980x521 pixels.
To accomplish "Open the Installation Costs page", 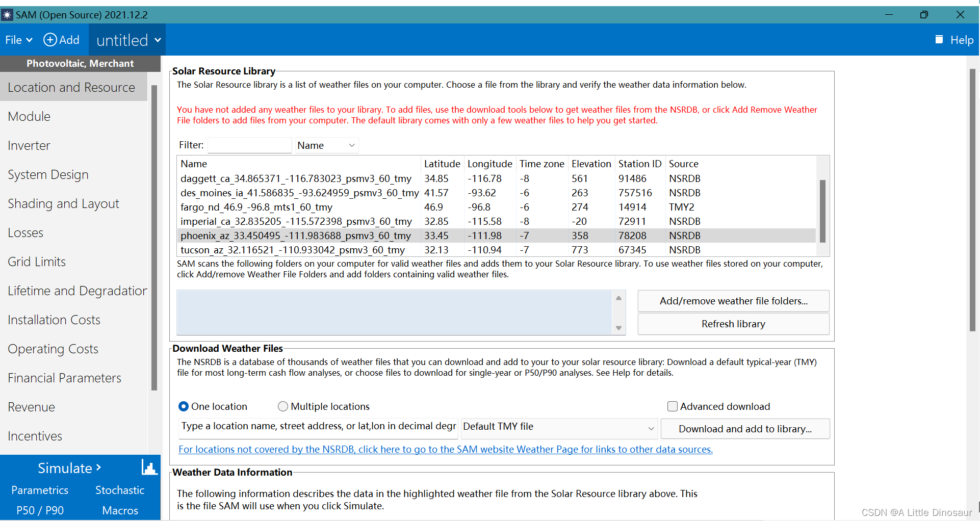I will [x=73, y=320].
